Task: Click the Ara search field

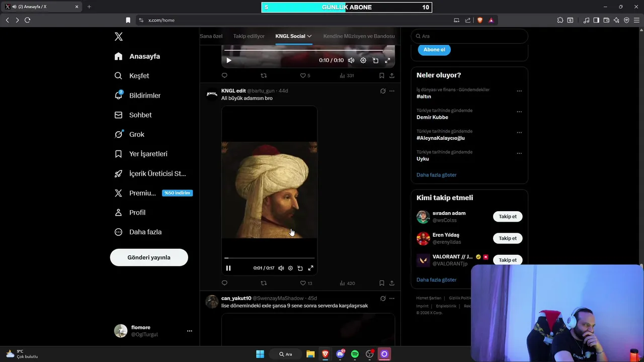Action: pyautogui.click(x=469, y=36)
